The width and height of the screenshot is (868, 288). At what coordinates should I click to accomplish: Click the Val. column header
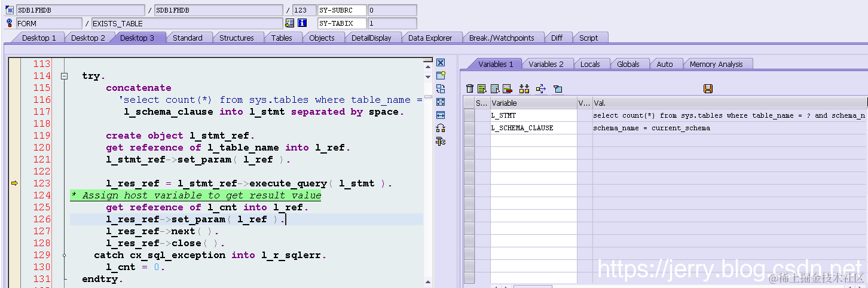pyautogui.click(x=729, y=103)
